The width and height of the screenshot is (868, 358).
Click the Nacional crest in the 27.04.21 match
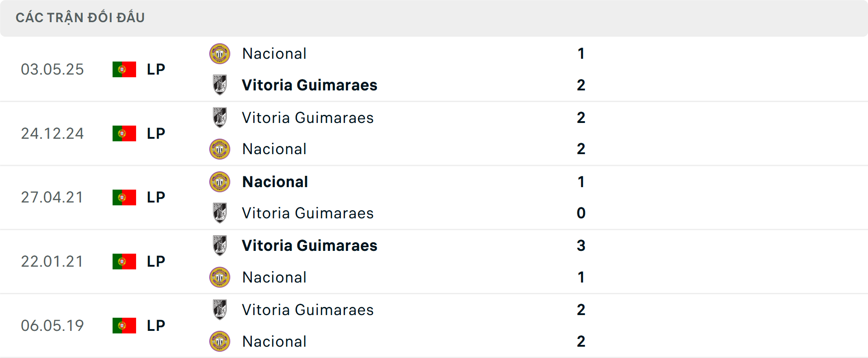tap(220, 181)
